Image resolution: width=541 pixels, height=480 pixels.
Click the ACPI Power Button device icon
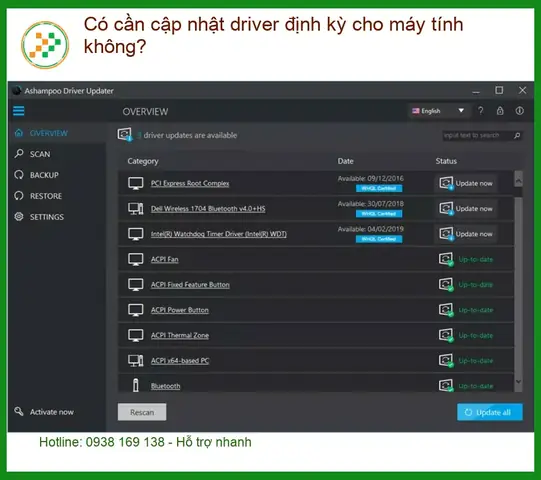(136, 310)
